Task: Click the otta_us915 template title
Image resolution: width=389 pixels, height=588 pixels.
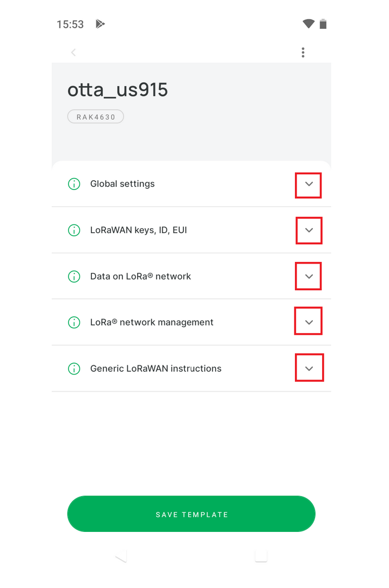Action: pos(118,90)
